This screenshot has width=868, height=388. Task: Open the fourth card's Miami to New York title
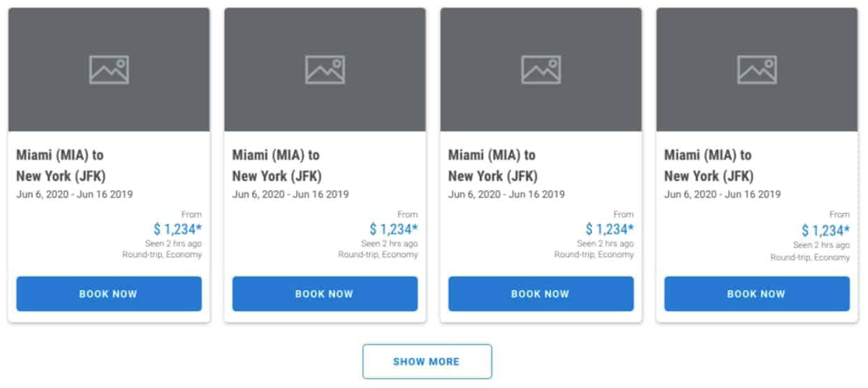pos(709,165)
